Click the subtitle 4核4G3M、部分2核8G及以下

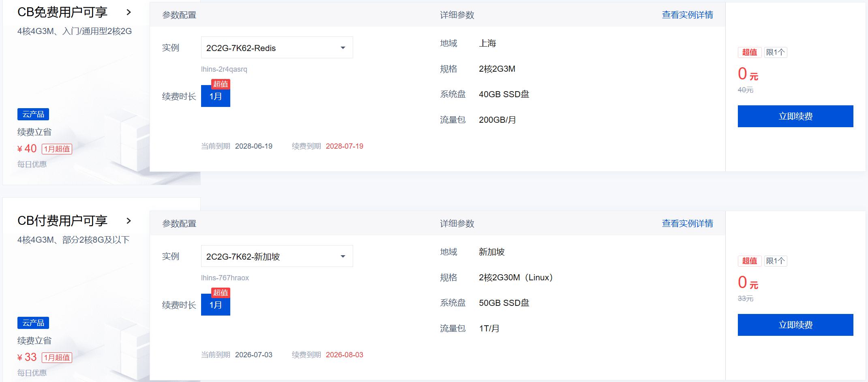pos(73,240)
